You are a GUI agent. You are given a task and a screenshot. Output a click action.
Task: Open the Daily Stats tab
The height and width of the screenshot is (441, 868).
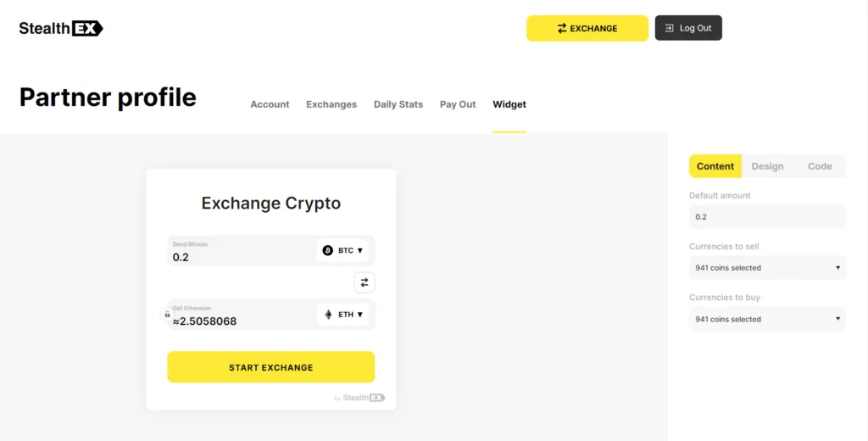point(398,104)
